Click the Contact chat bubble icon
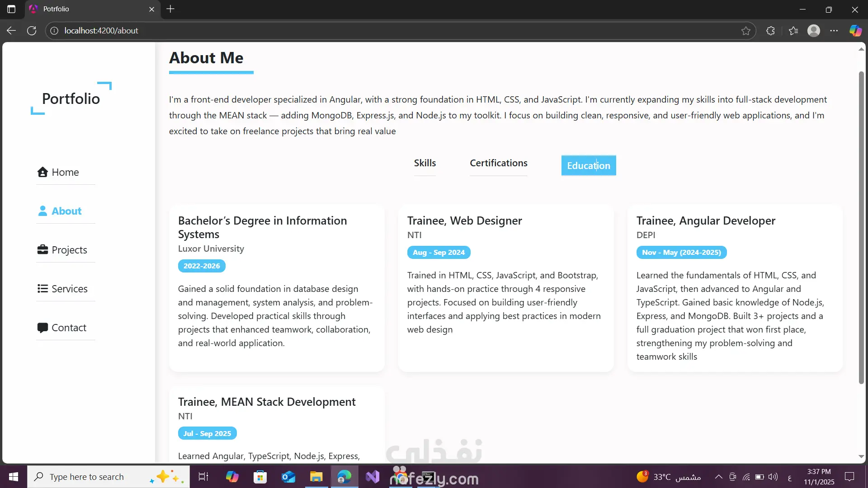Viewport: 868px width, 488px height. click(42, 328)
